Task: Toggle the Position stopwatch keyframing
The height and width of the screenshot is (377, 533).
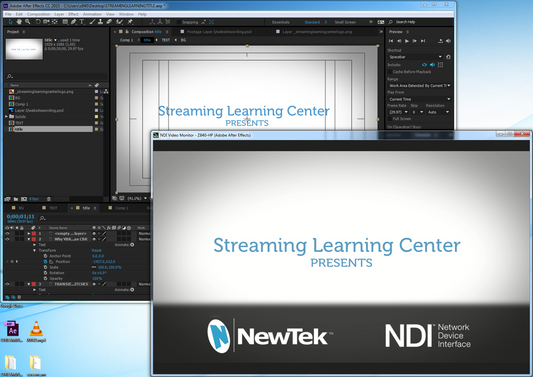Action: (x=45, y=261)
